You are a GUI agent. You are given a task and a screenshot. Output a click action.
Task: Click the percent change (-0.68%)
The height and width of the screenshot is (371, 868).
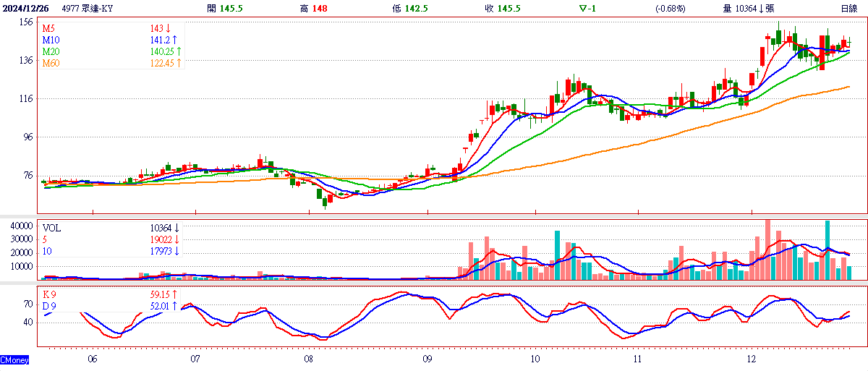coord(671,8)
